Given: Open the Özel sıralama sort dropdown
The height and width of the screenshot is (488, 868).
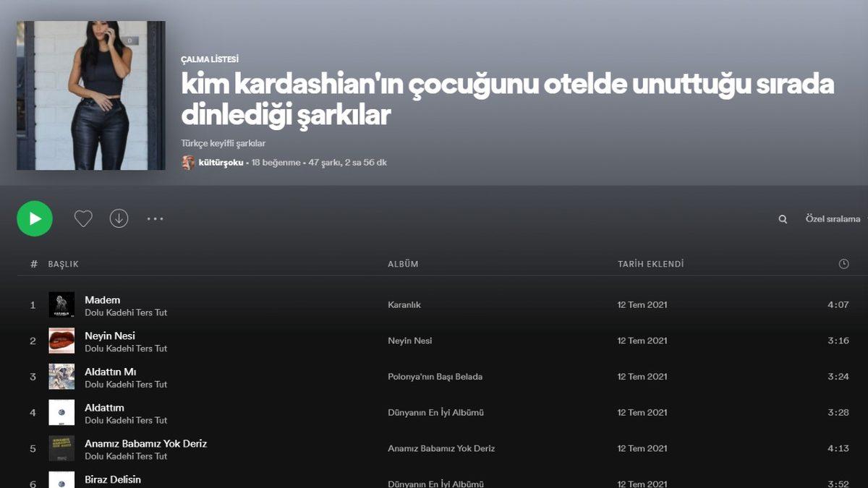Looking at the screenshot, I should coord(833,218).
